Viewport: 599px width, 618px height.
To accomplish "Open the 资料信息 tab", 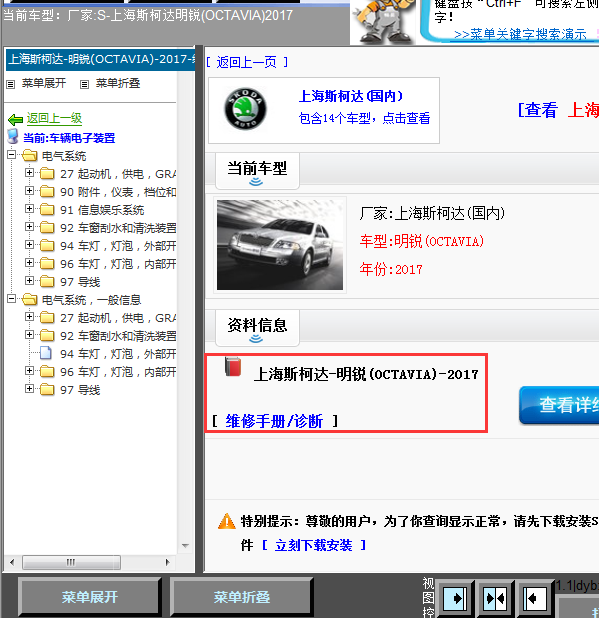I will pyautogui.click(x=257, y=328).
